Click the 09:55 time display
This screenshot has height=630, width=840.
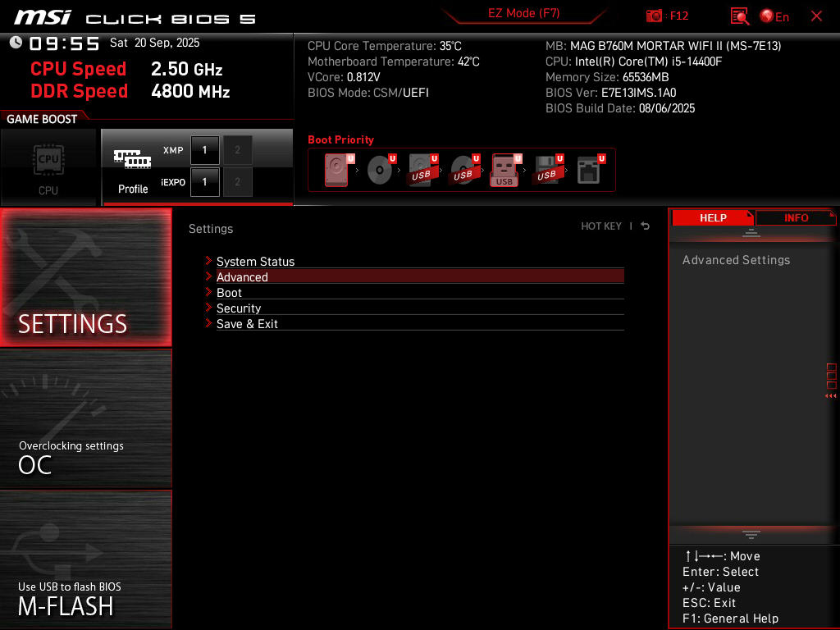[x=64, y=43]
